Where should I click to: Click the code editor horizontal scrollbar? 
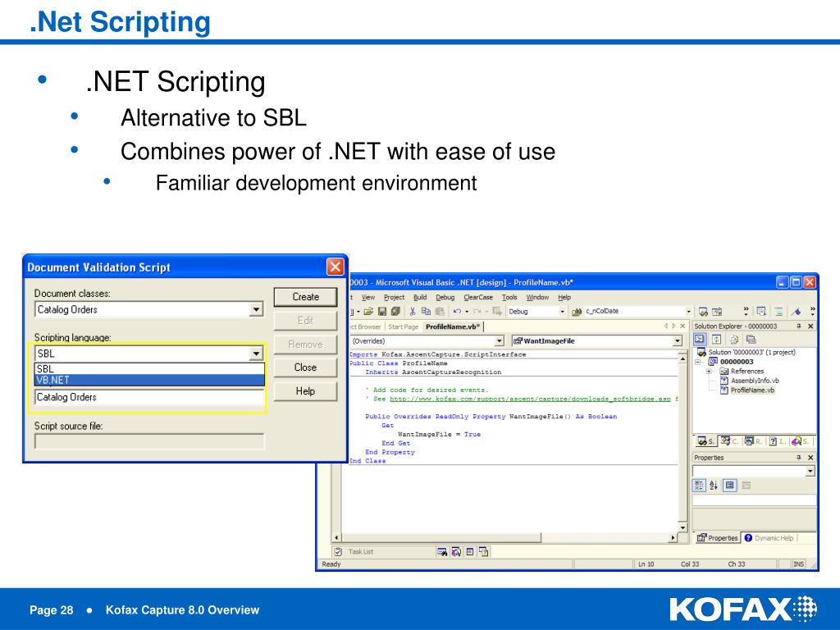coord(504,537)
